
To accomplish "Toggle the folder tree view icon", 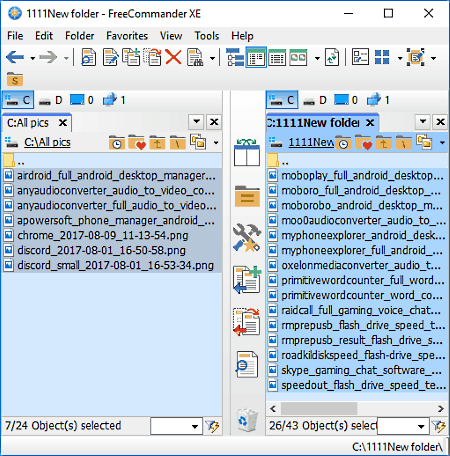I will 235,57.
